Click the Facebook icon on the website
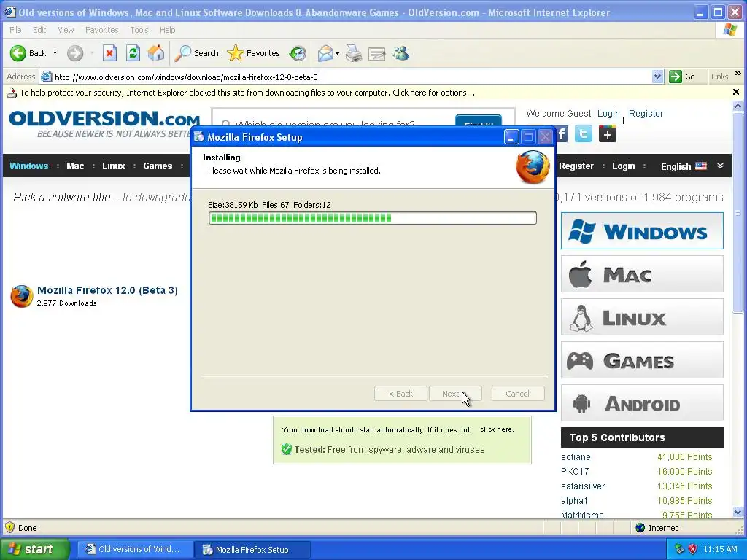The height and width of the screenshot is (560, 747). coord(562,134)
